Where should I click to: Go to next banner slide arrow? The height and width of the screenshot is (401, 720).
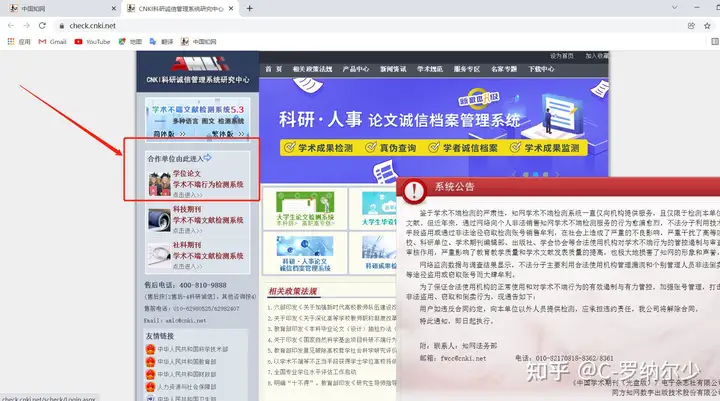coord(557,174)
